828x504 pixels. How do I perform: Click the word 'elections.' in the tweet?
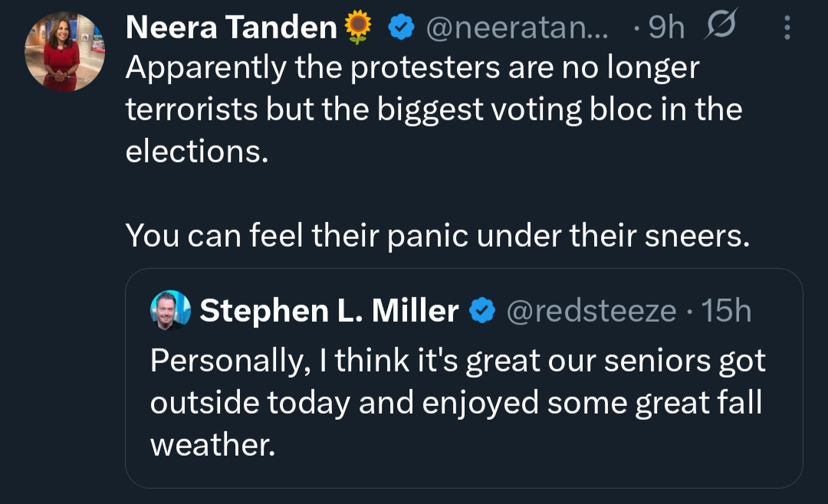197,151
